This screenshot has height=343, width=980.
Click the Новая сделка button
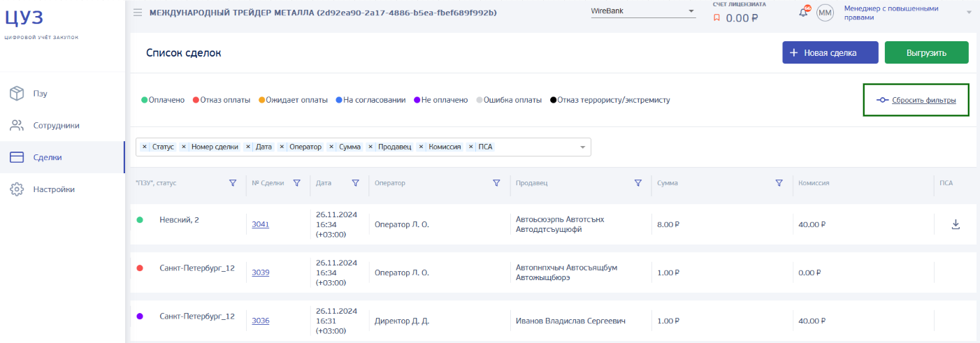[x=830, y=52]
